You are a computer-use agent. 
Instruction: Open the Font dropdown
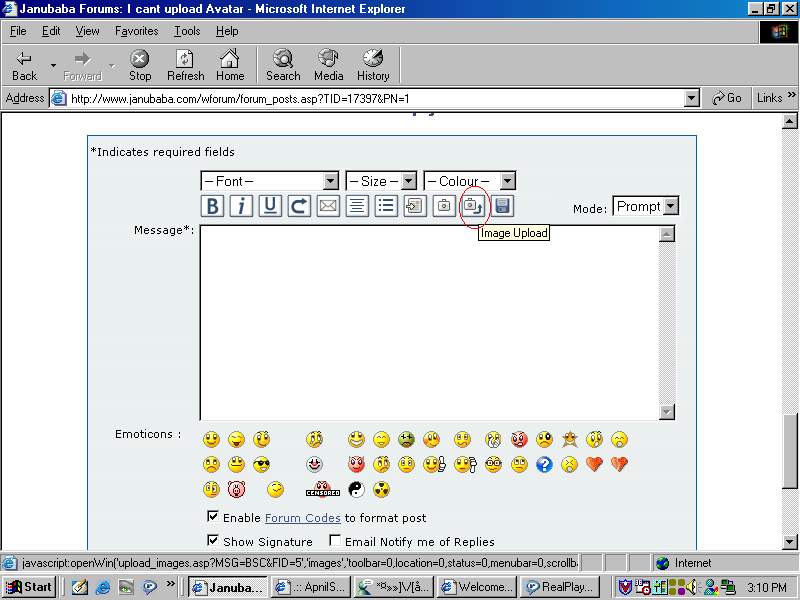269,181
